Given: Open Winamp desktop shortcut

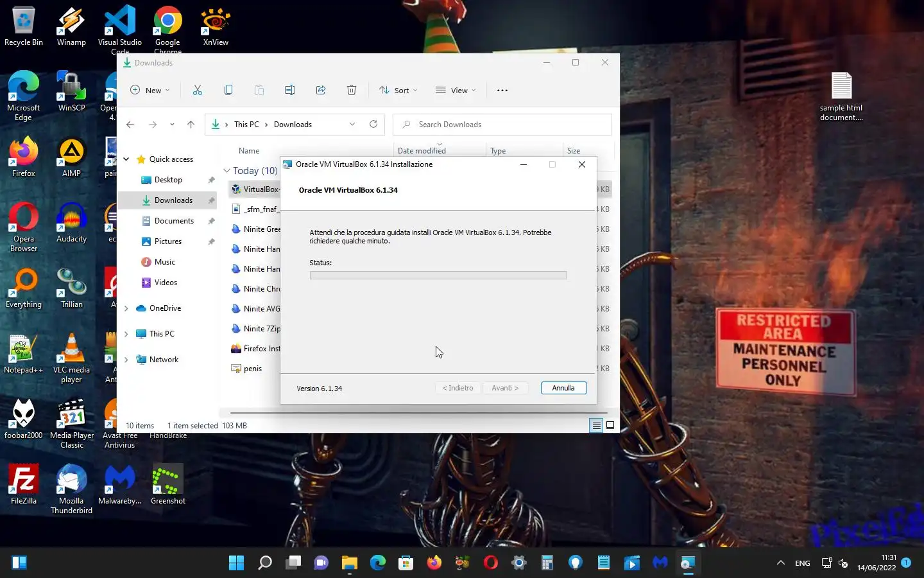Looking at the screenshot, I should coord(71,27).
